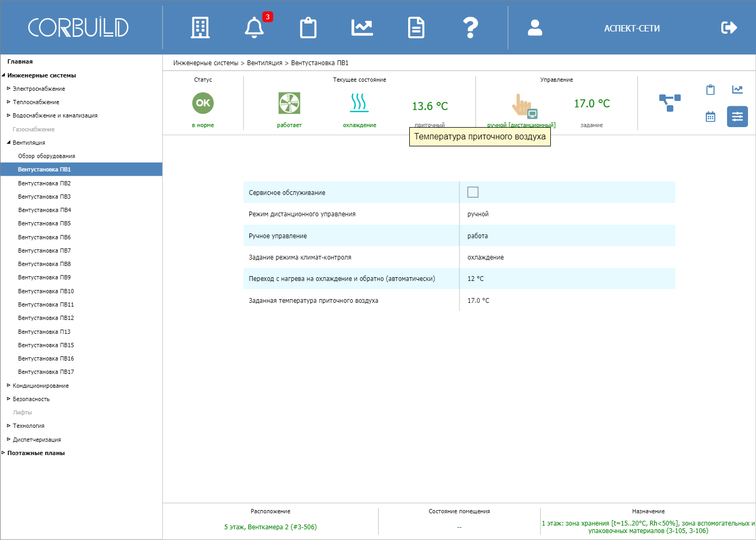Open the clipboard journal icon in header

pos(308,28)
